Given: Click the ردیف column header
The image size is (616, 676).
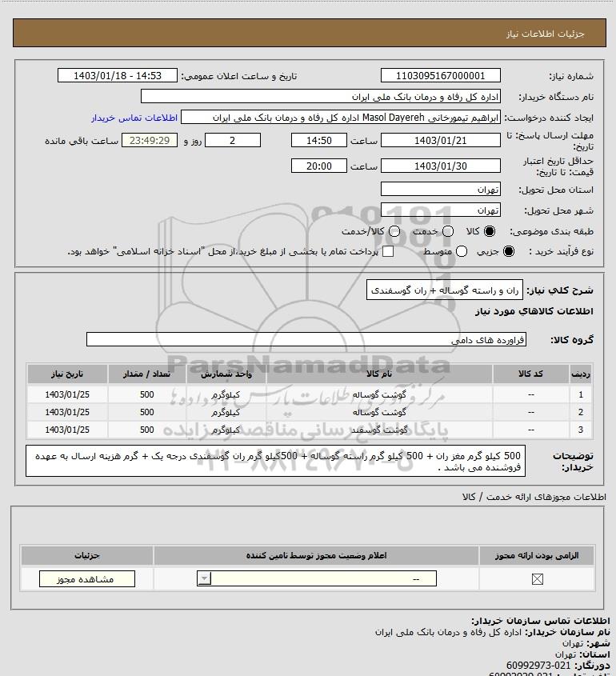Looking at the screenshot, I should tap(581, 374).
